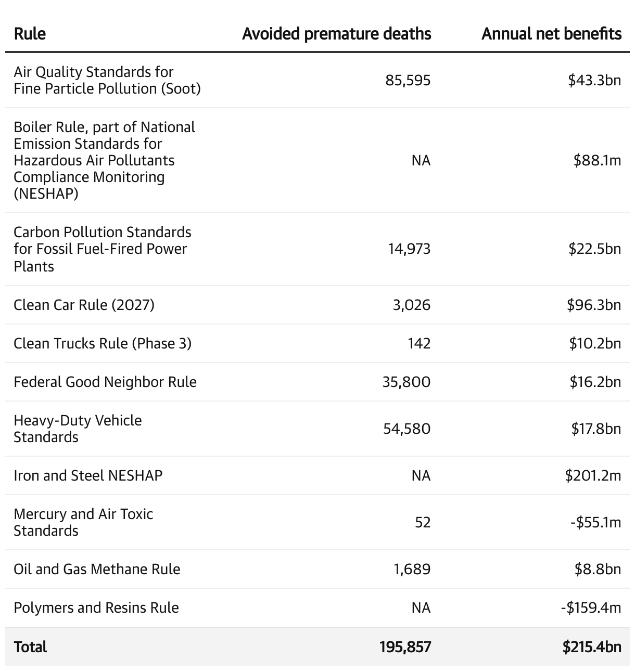This screenshot has height=672, width=635.
Task: Select the Federal Good Neighbor Rule row
Action: [317, 382]
